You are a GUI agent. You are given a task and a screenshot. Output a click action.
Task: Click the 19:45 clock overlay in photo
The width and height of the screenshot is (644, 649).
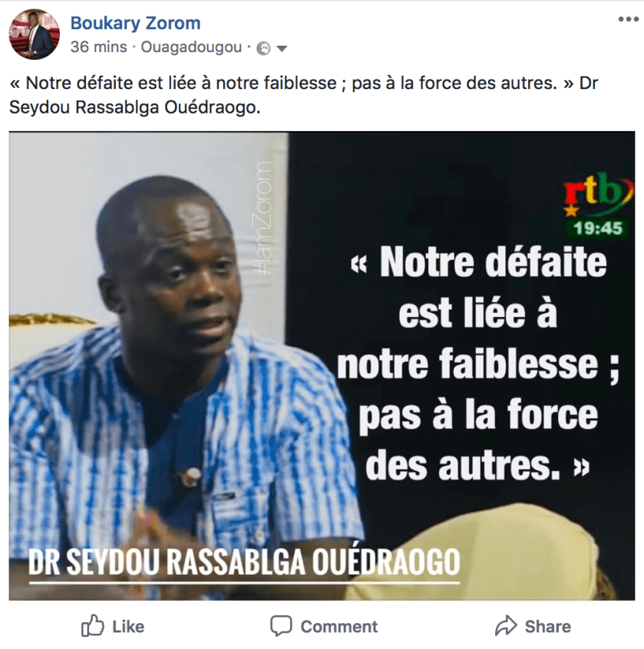tap(598, 228)
